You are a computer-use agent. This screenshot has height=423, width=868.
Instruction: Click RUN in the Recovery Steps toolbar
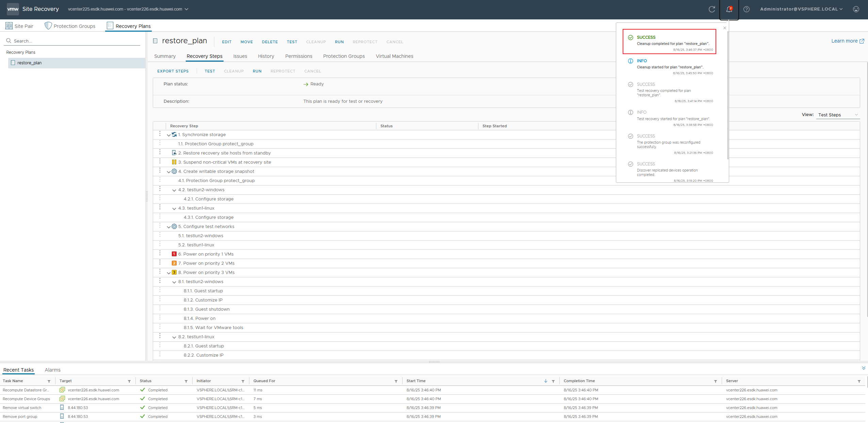click(x=257, y=71)
